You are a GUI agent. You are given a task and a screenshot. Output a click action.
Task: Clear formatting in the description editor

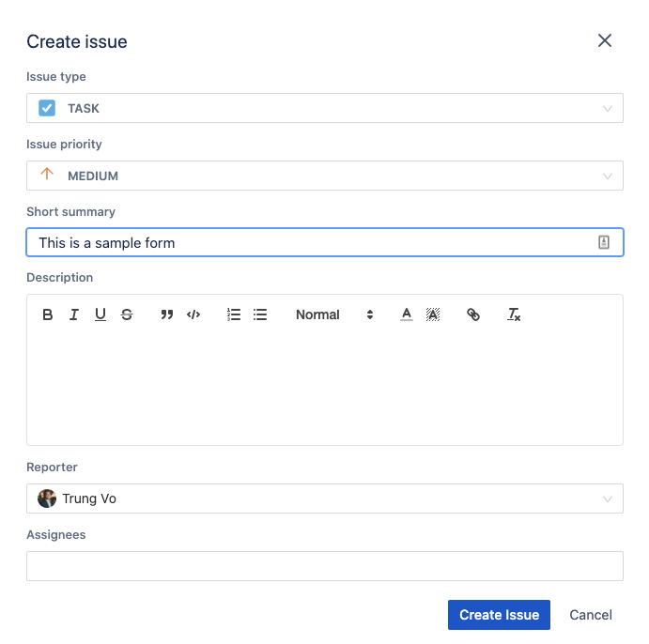click(514, 314)
